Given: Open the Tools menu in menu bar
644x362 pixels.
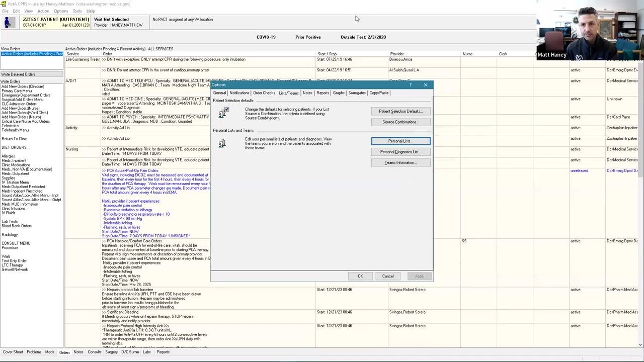Looking at the screenshot, I should (x=77, y=11).
